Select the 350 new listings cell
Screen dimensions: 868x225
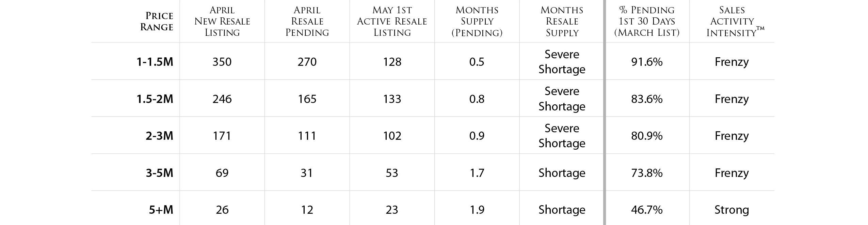tap(222, 62)
